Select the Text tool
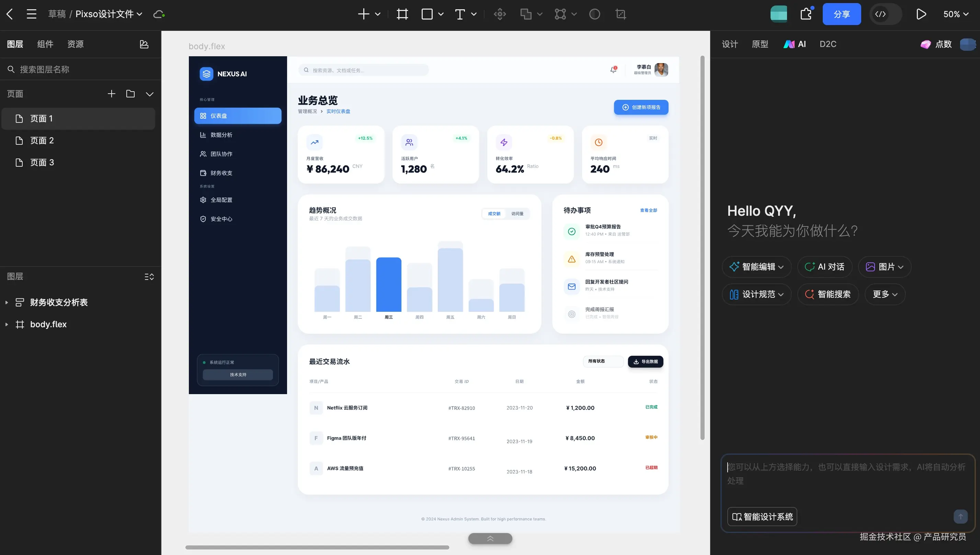This screenshot has width=980, height=555. point(460,14)
